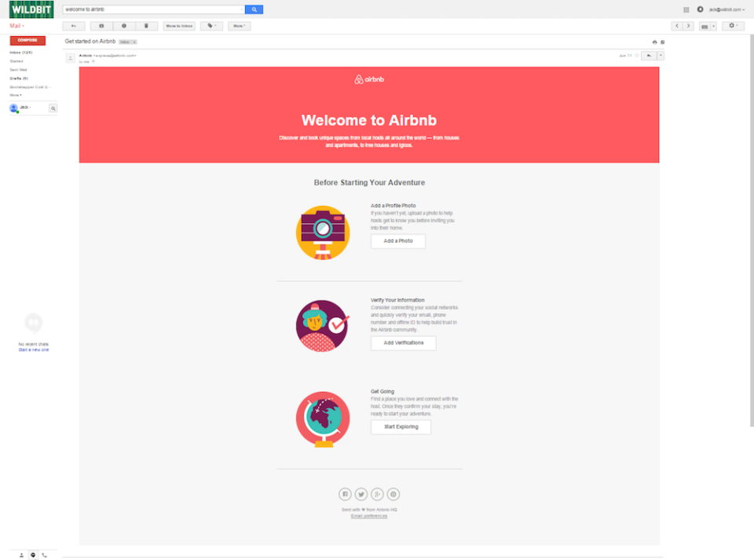Expand More labels in sidebar
Screen dimensions: 754x560
pyautogui.click(x=16, y=95)
